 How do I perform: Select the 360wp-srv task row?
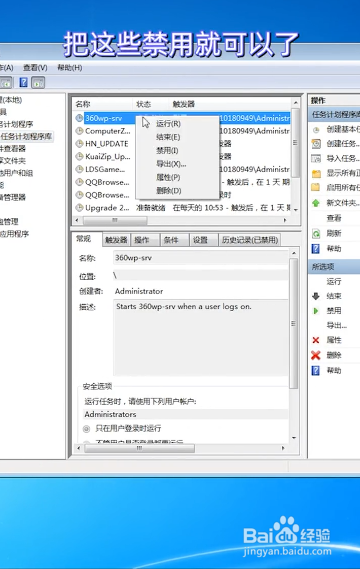(x=183, y=118)
